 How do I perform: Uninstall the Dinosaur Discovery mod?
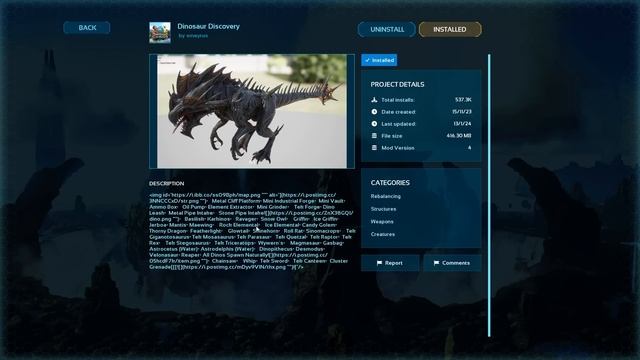pyautogui.click(x=387, y=29)
